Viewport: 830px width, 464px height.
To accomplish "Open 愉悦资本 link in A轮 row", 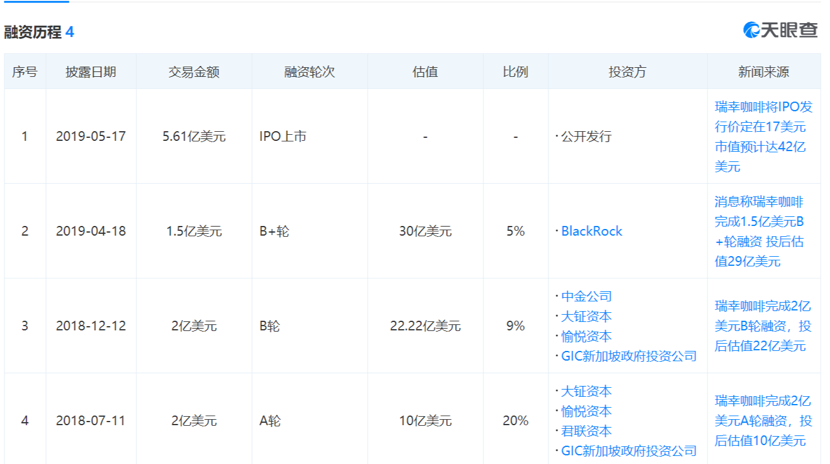I will click(x=586, y=411).
